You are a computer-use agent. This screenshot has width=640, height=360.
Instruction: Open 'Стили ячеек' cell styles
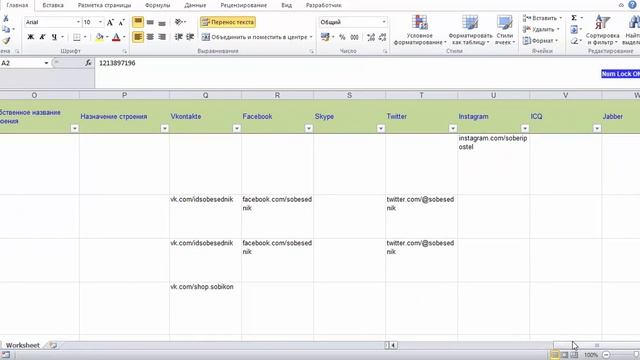[x=505, y=30]
